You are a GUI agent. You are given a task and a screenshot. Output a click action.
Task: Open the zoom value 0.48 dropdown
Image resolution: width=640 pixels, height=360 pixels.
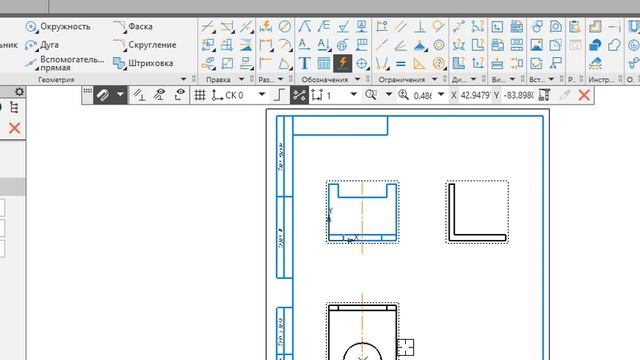(441, 95)
